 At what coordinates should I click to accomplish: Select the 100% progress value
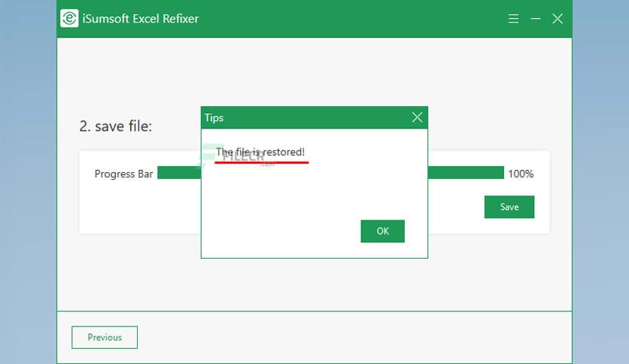(521, 174)
